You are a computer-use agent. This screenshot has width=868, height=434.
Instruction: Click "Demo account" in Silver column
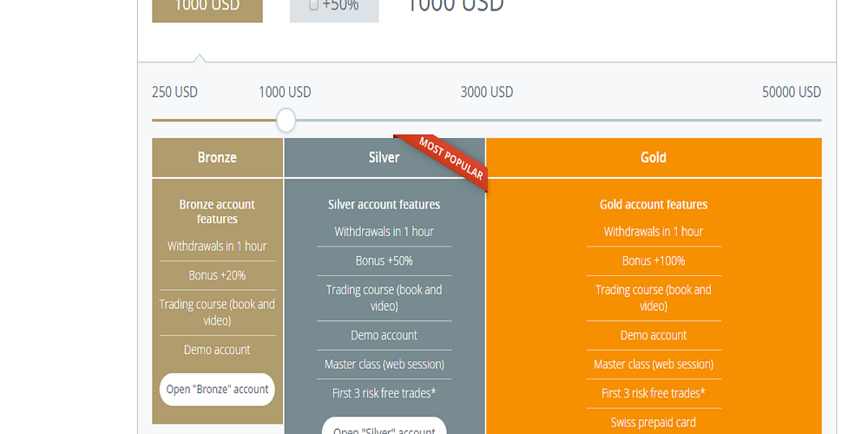click(x=385, y=335)
